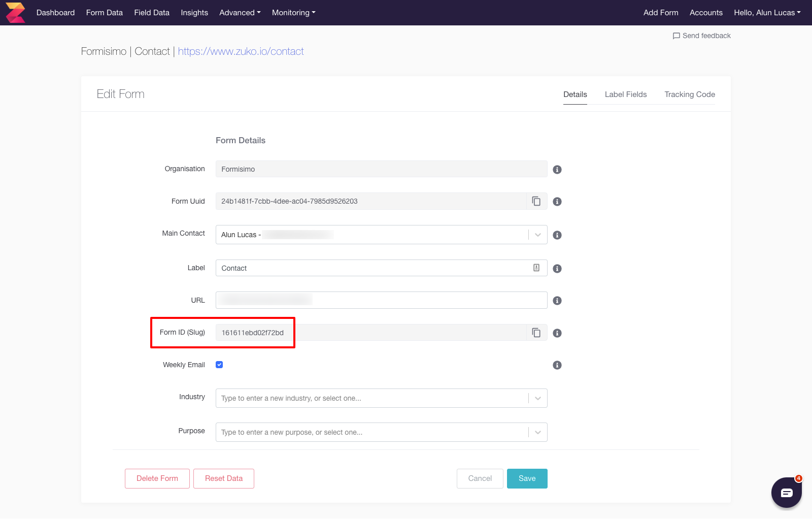The width and height of the screenshot is (812, 519).
Task: Show info for URL field
Action: pos(557,301)
